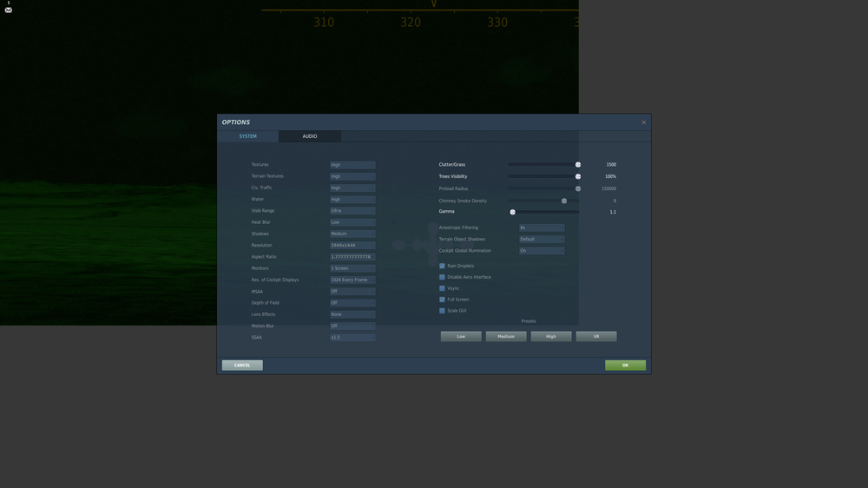
Task: Open the Terrain Textures dropdown
Action: [x=352, y=176]
